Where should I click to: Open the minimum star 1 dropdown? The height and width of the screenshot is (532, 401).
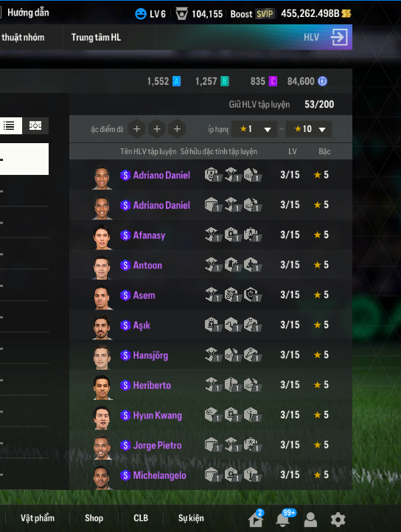pyautogui.click(x=254, y=129)
